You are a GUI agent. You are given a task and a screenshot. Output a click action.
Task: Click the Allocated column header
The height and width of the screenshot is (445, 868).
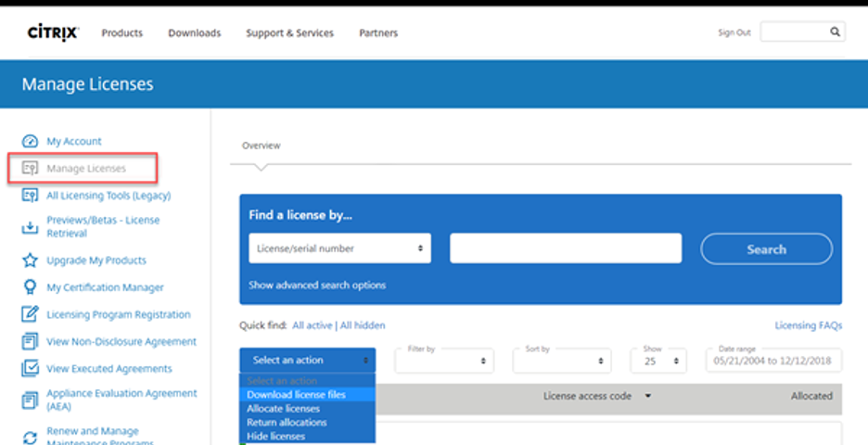[x=811, y=396]
